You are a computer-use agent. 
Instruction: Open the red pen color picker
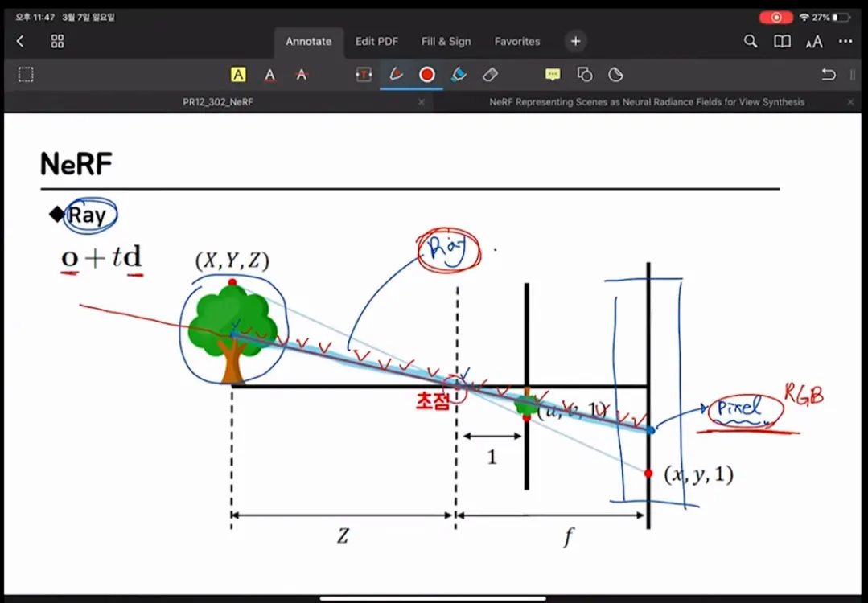coord(427,75)
